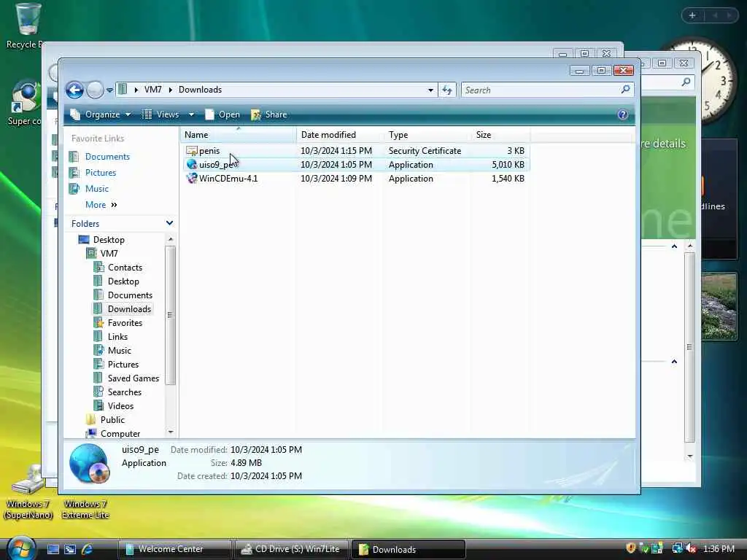Open the Help question mark icon
The image size is (747, 560).
[x=622, y=114]
